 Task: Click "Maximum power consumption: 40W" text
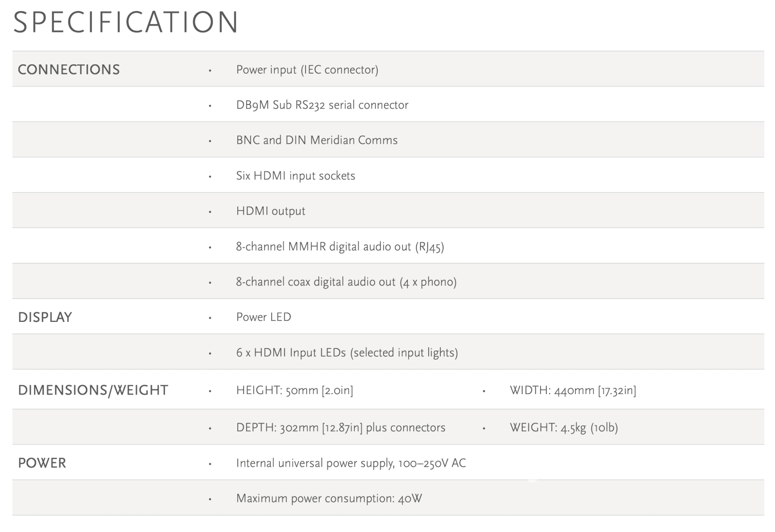[329, 499]
